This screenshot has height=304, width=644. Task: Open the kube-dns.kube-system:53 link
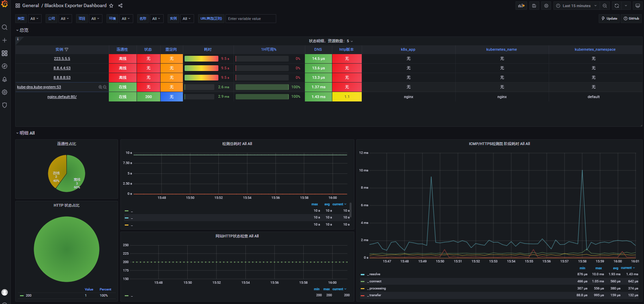click(39, 87)
